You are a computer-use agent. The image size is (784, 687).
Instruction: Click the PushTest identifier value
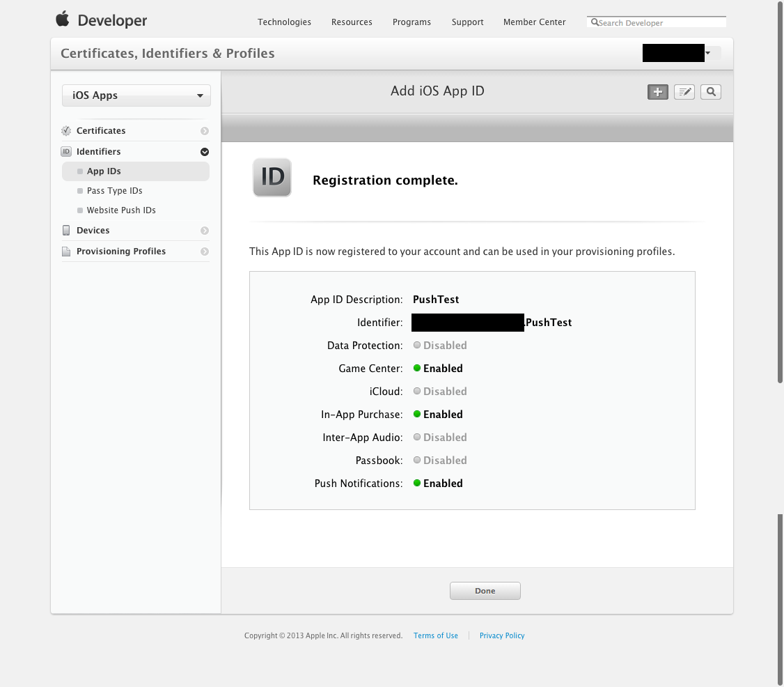[x=549, y=322]
